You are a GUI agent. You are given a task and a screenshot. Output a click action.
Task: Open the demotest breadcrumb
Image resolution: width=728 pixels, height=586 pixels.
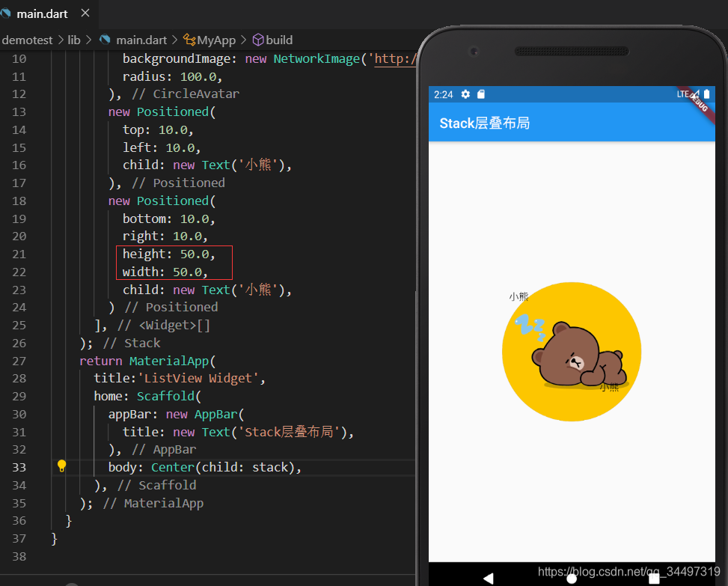[27, 40]
